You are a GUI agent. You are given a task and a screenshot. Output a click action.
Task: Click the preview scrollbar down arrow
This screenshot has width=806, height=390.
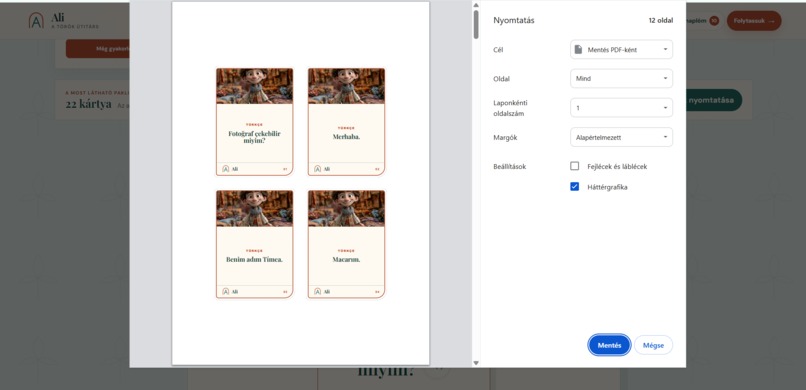tap(476, 363)
